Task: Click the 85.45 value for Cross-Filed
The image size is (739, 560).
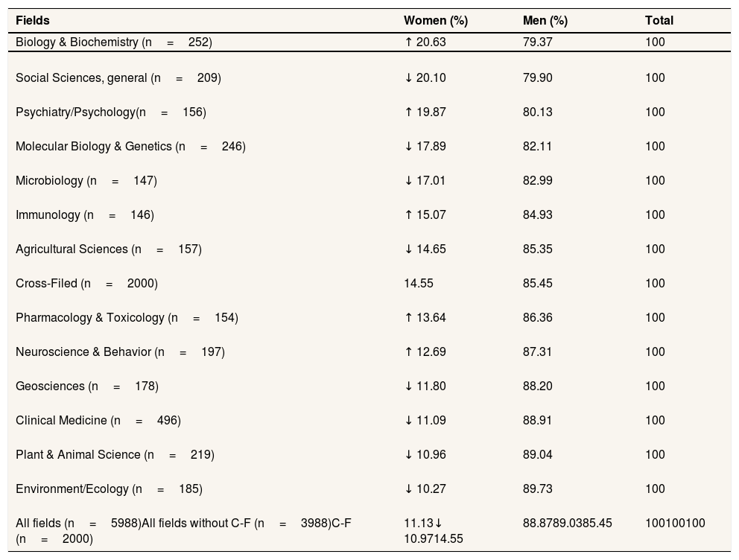Action: [x=537, y=284]
